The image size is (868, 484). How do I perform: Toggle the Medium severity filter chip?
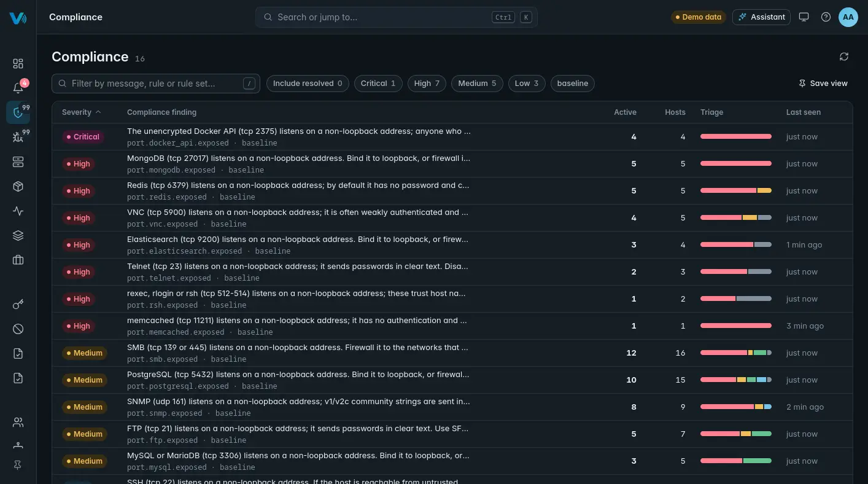(477, 84)
